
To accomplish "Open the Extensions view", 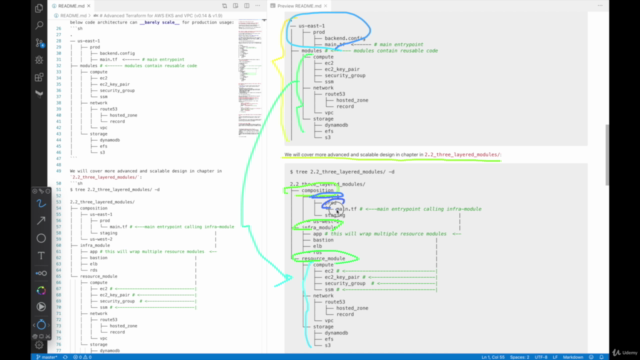I will click(x=39, y=77).
